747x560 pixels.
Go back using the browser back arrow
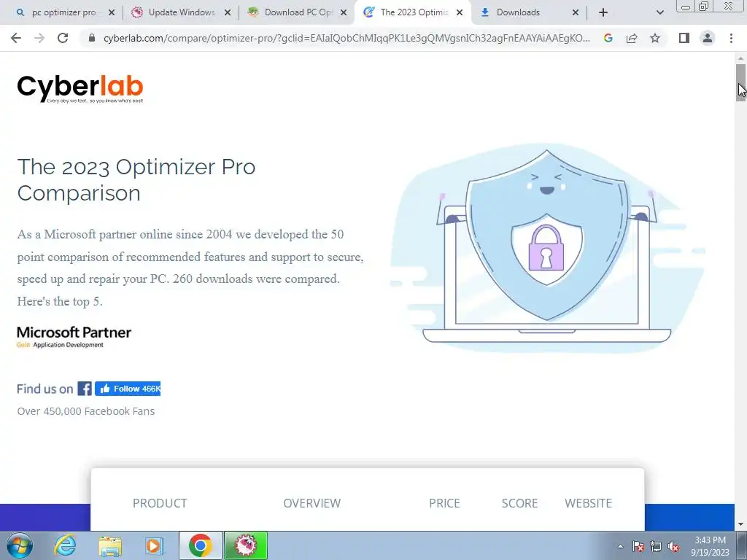[16, 38]
